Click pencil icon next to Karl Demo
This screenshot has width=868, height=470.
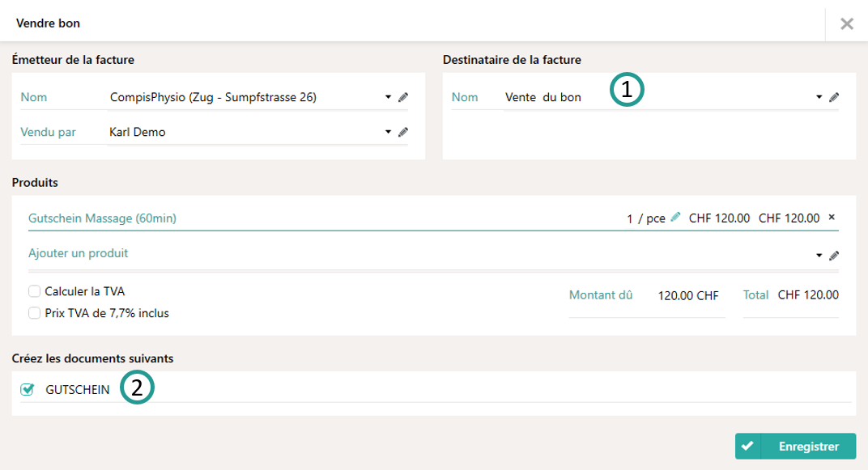click(403, 133)
